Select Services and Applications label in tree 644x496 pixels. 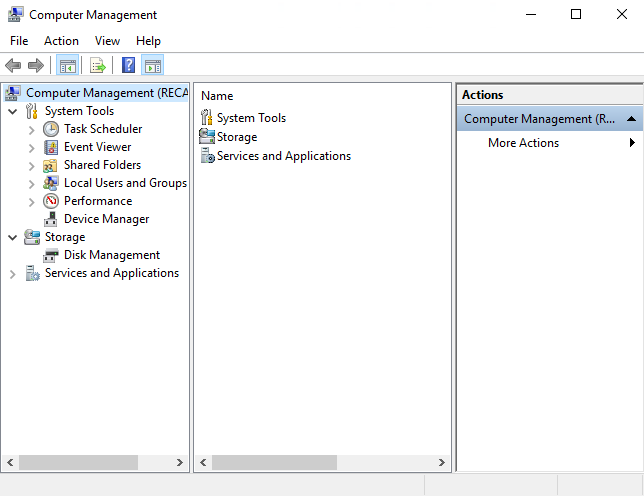click(112, 273)
